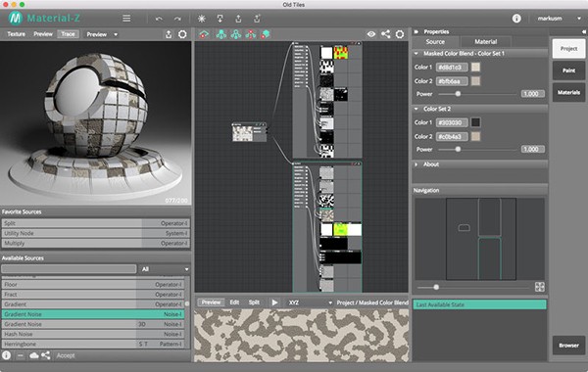Export the 3D preview image
Image resolution: width=588 pixels, height=372 pixels.
click(169, 34)
